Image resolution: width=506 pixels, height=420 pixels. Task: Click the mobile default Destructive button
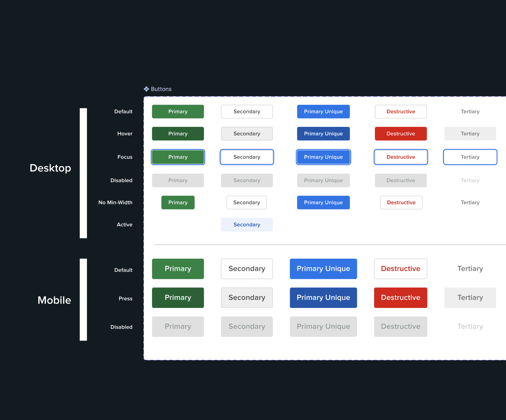click(400, 269)
